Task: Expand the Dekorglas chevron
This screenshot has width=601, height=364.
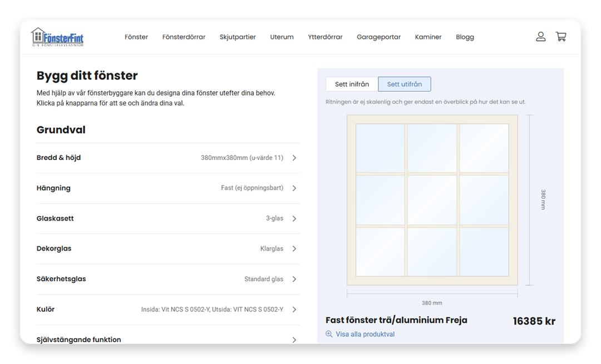Action: click(x=294, y=248)
